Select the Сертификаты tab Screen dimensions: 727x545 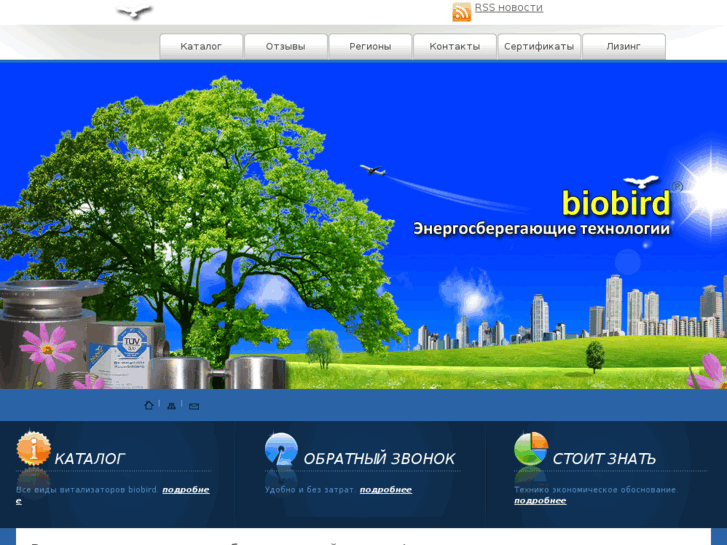click(539, 46)
